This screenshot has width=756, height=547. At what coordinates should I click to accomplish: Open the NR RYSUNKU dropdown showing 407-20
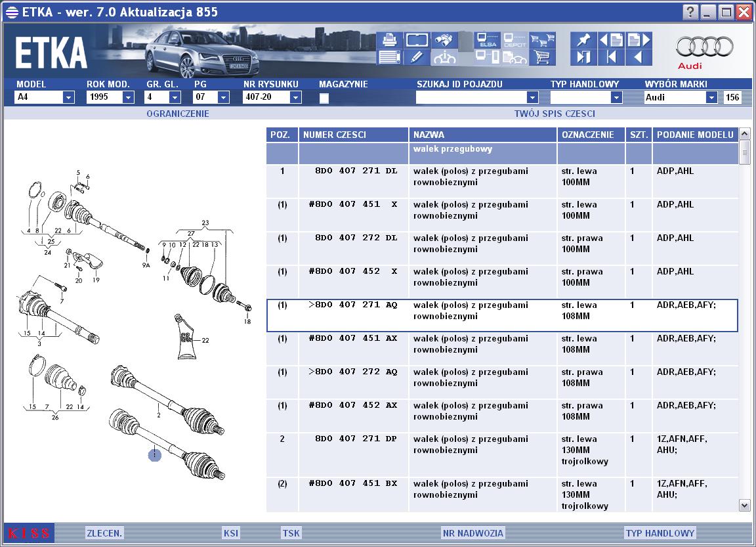[x=295, y=97]
